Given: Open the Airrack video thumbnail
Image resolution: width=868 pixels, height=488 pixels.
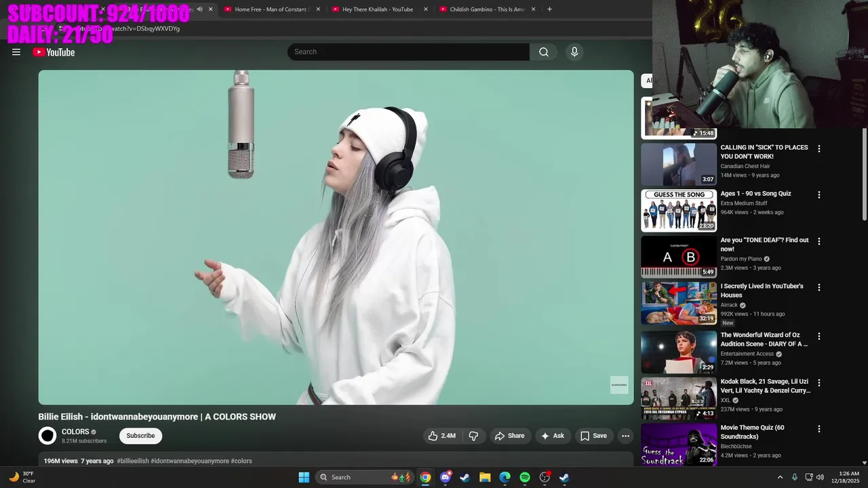Looking at the screenshot, I should coord(679,303).
